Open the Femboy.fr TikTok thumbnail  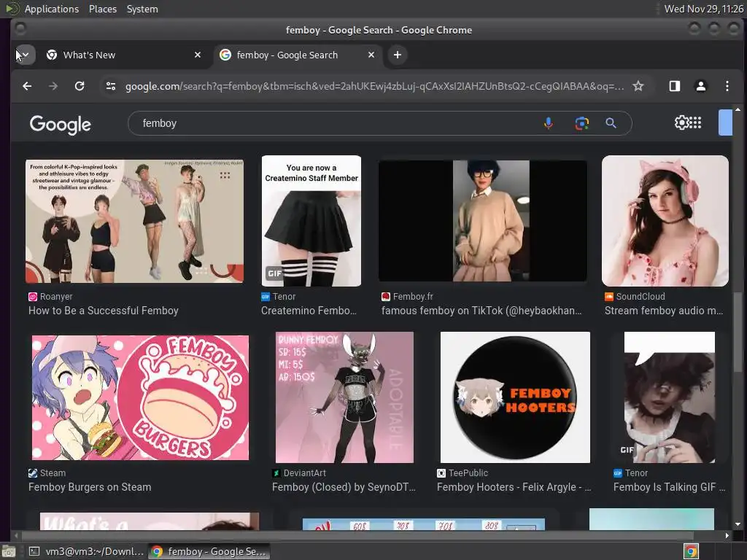(x=483, y=221)
